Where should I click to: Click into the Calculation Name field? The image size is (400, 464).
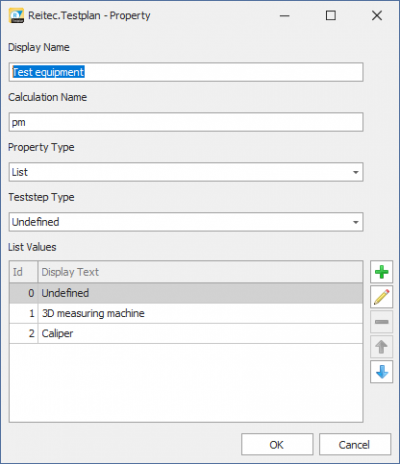point(186,122)
